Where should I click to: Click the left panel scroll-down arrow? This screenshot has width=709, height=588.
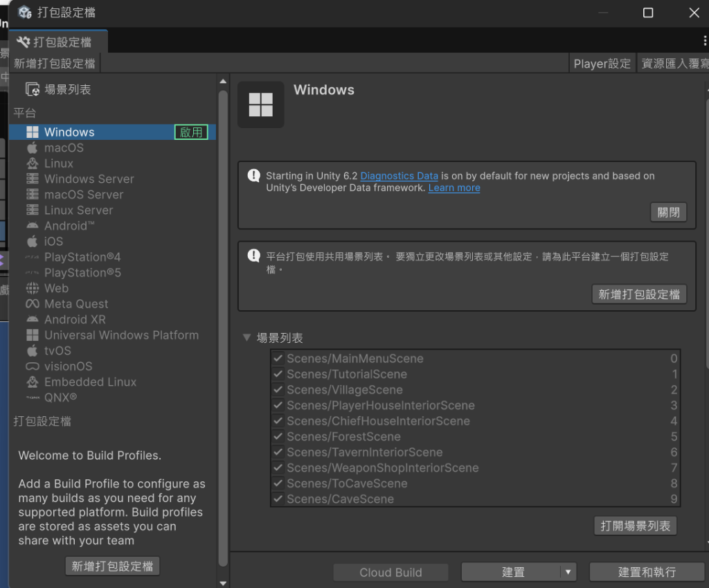[x=223, y=583]
